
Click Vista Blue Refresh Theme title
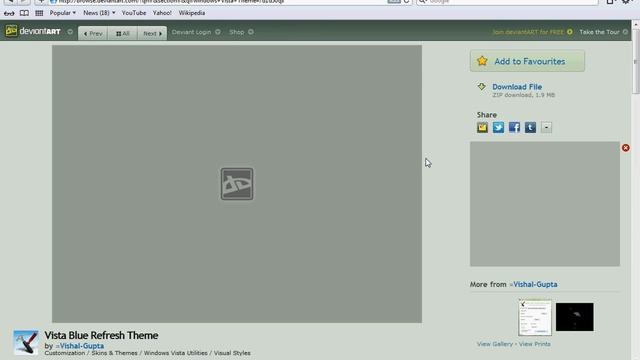[101, 335]
